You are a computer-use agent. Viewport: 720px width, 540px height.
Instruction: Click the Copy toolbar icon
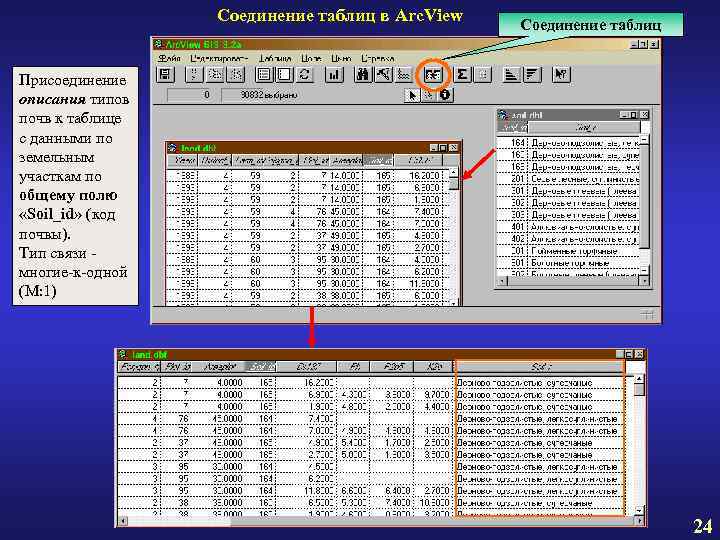coord(215,74)
